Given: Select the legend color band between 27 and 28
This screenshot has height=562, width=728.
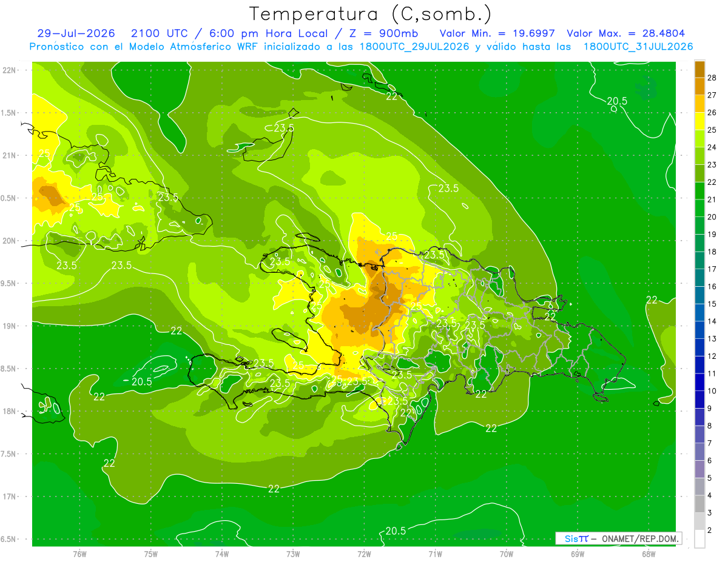Looking at the screenshot, I should tap(699, 85).
